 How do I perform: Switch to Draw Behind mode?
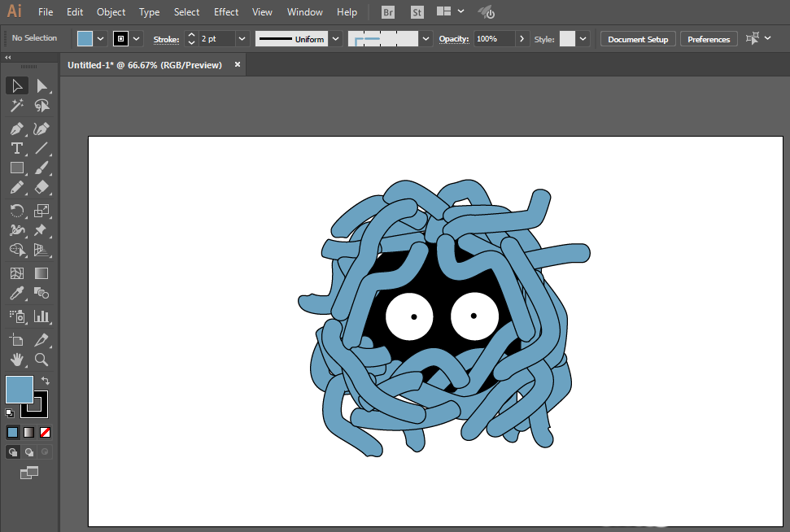coord(29,452)
